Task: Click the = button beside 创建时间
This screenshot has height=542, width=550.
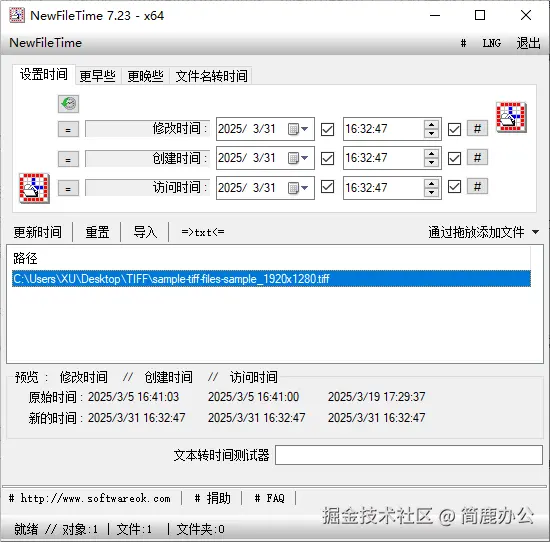Action: [x=68, y=159]
